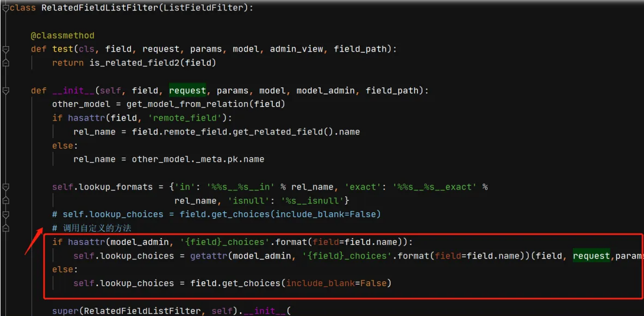Click the '%s__isnull' string

(312, 201)
